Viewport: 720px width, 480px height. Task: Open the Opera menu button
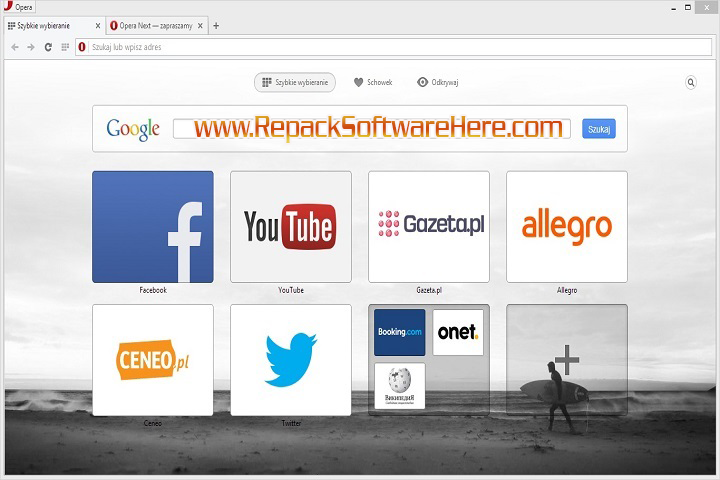tap(18, 7)
